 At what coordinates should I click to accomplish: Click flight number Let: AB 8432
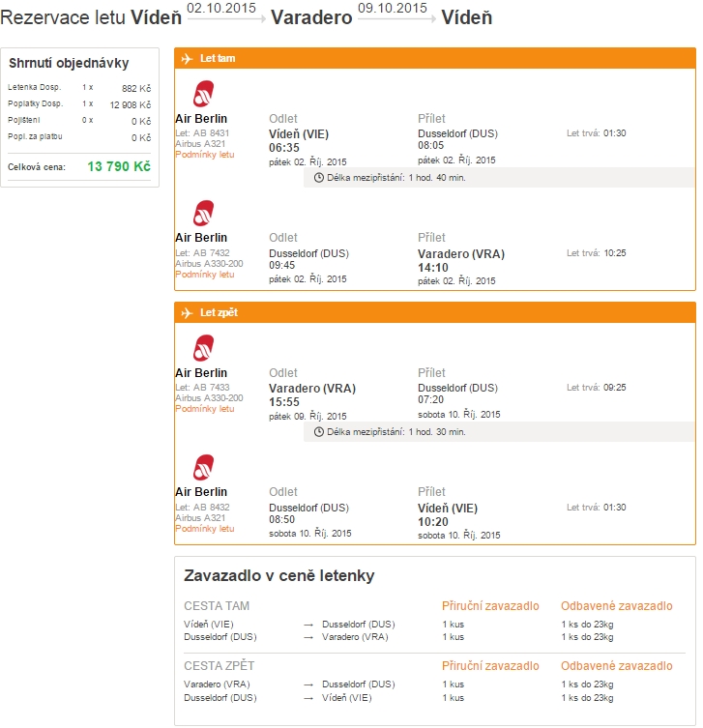point(202,508)
